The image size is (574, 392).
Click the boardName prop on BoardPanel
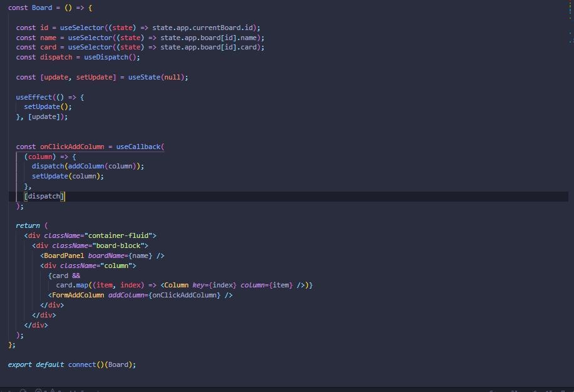[x=106, y=255]
